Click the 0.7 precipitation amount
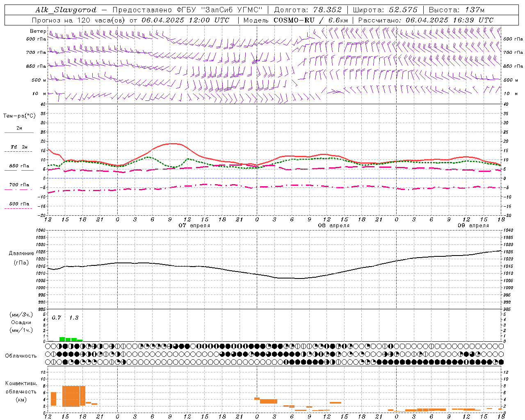525x420 pixels. click(56, 318)
